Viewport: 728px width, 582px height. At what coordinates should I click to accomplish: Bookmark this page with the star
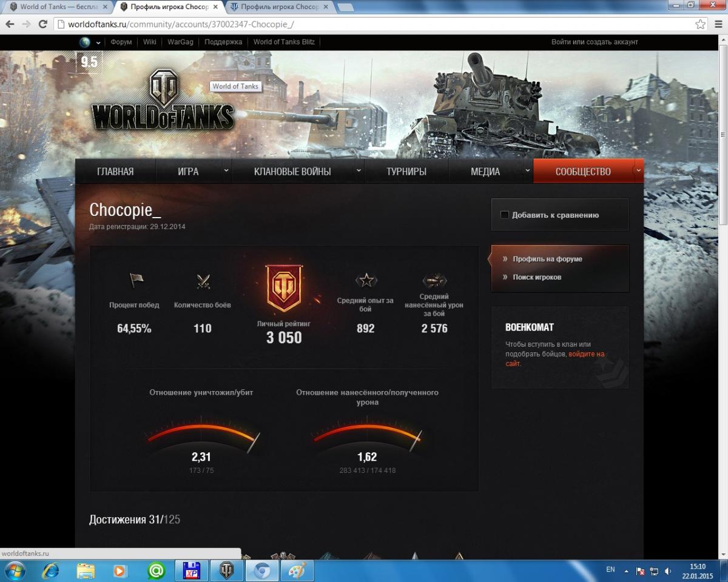[x=700, y=24]
